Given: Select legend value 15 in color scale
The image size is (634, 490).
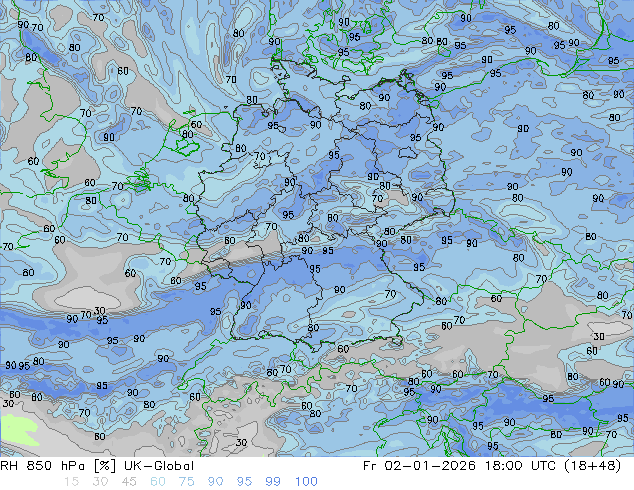Looking at the screenshot, I should (x=71, y=482).
